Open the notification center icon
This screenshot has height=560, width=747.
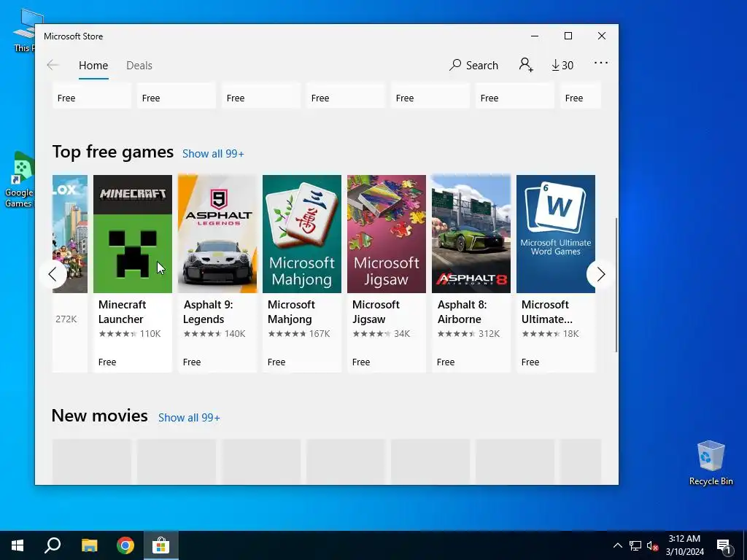coord(724,545)
